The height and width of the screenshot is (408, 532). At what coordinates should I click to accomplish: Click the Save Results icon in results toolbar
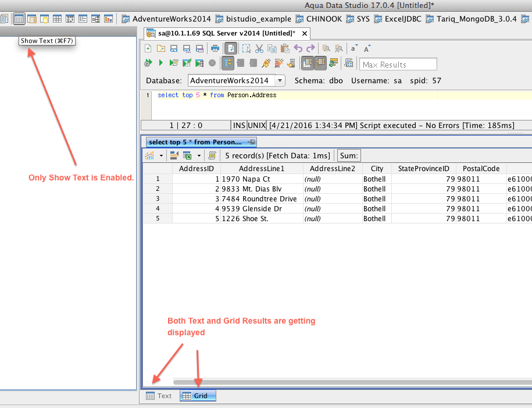174,155
